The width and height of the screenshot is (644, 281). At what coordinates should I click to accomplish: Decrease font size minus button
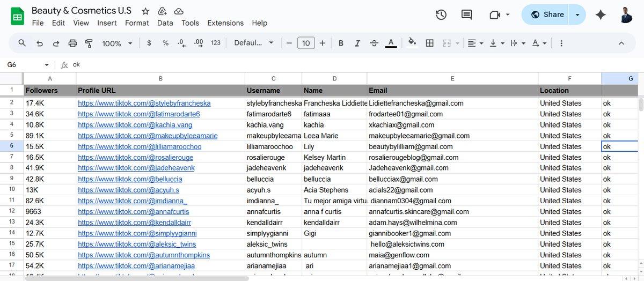(289, 43)
